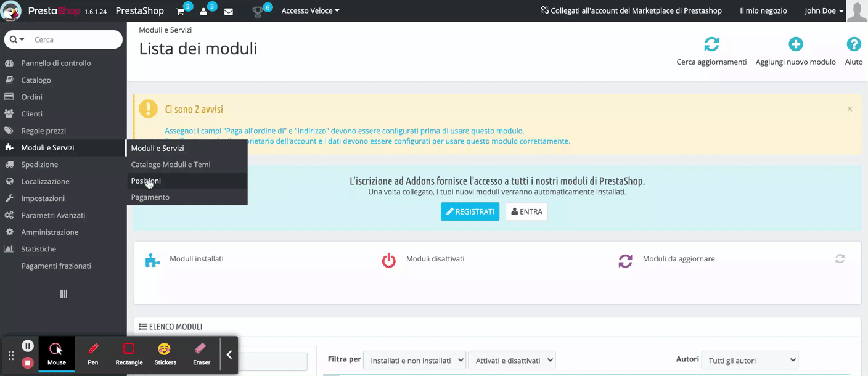
Task: Click the PrestaShop shop name in header
Action: [140, 10]
